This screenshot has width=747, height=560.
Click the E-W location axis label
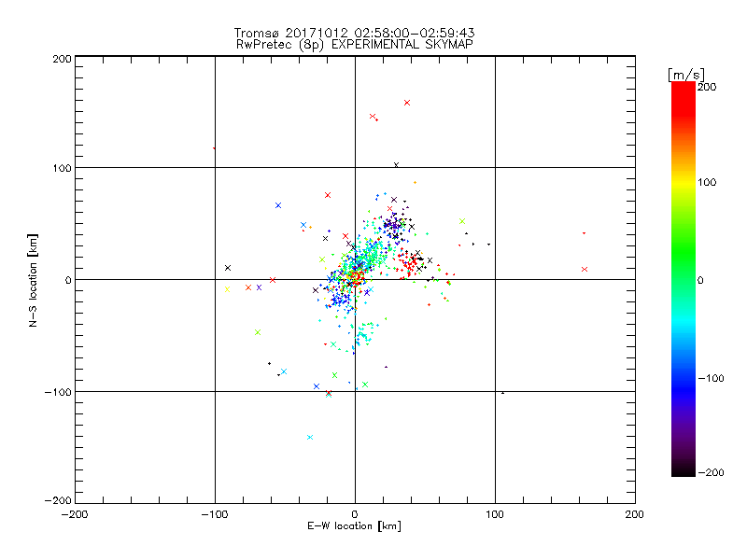tap(354, 526)
